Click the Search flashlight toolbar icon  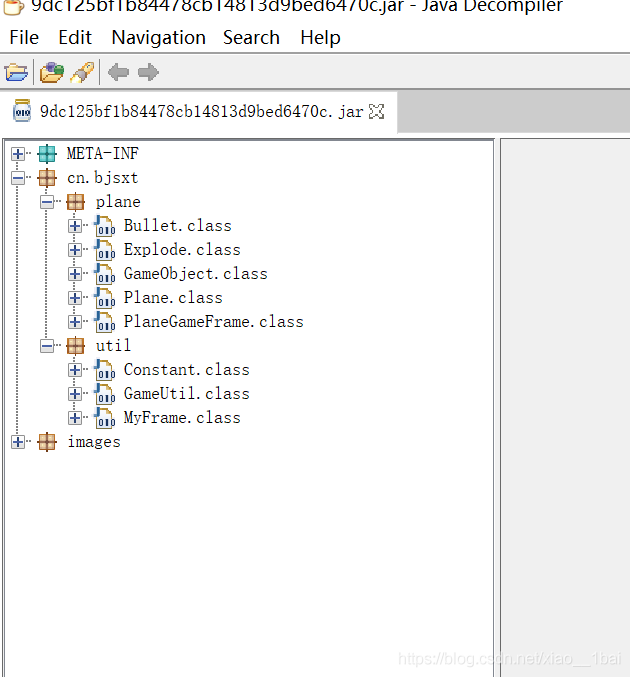[82, 72]
